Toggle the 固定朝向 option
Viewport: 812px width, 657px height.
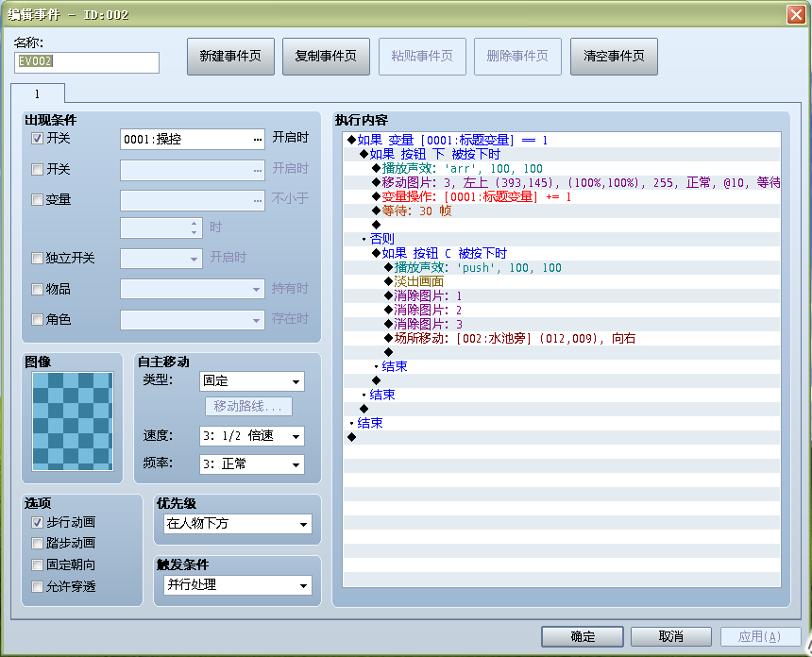click(x=37, y=564)
